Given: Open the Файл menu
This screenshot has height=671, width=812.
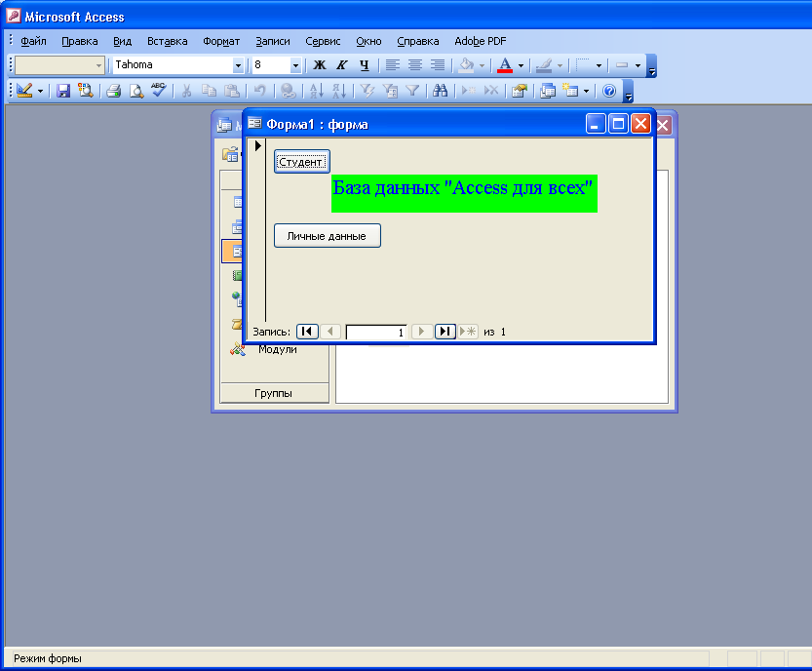Looking at the screenshot, I should click(33, 41).
